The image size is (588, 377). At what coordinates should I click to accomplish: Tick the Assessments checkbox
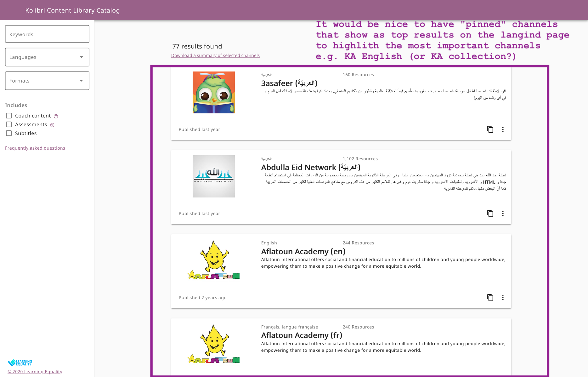pos(9,124)
